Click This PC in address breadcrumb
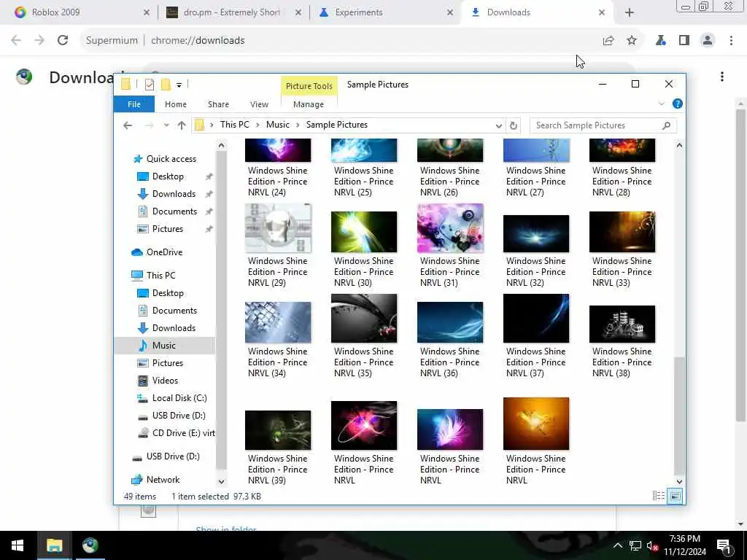Image resolution: width=747 pixels, height=560 pixels. point(234,125)
